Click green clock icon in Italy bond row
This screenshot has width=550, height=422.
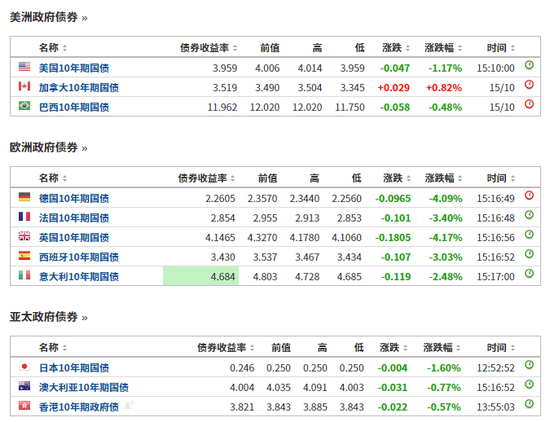point(529,274)
